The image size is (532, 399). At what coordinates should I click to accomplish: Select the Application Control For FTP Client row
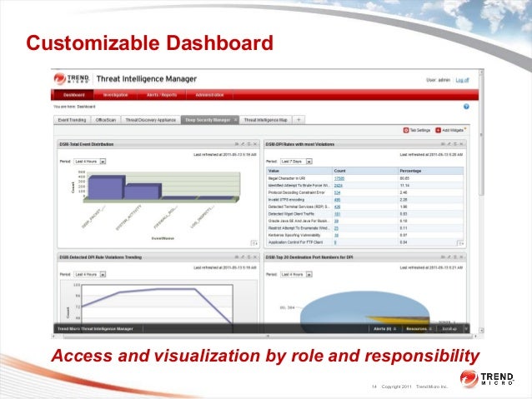point(364,242)
